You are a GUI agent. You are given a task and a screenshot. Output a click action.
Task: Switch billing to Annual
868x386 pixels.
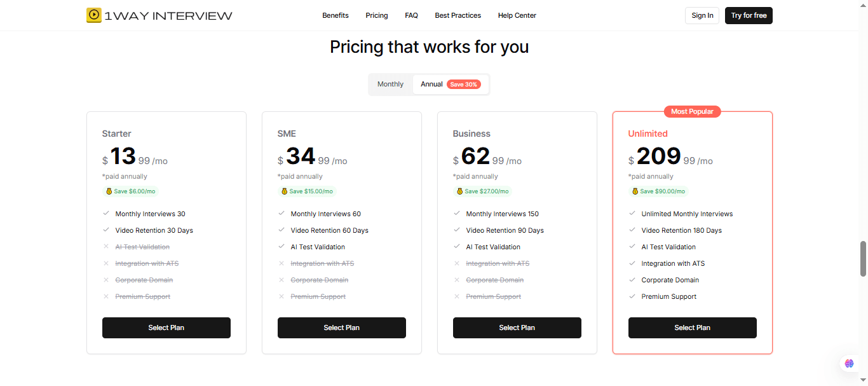pos(431,85)
